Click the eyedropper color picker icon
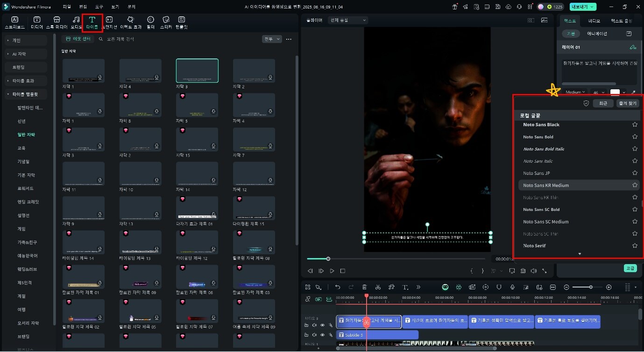This screenshot has height=352, width=644. [634, 93]
